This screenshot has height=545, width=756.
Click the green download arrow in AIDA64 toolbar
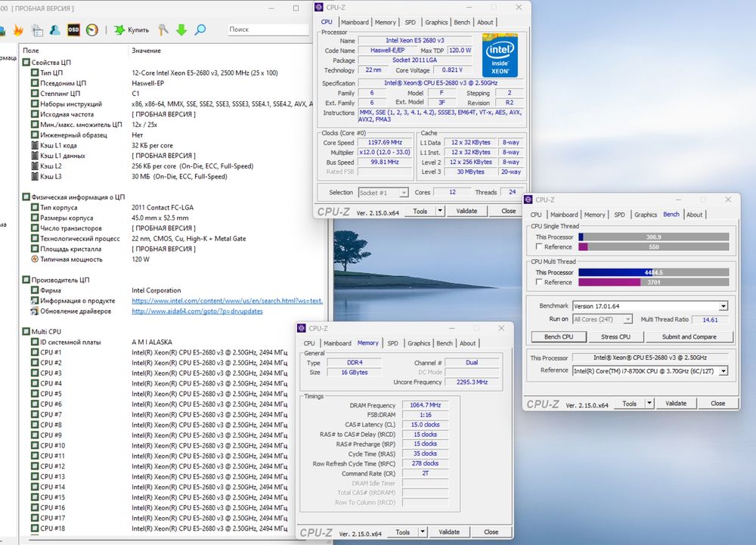(x=181, y=30)
